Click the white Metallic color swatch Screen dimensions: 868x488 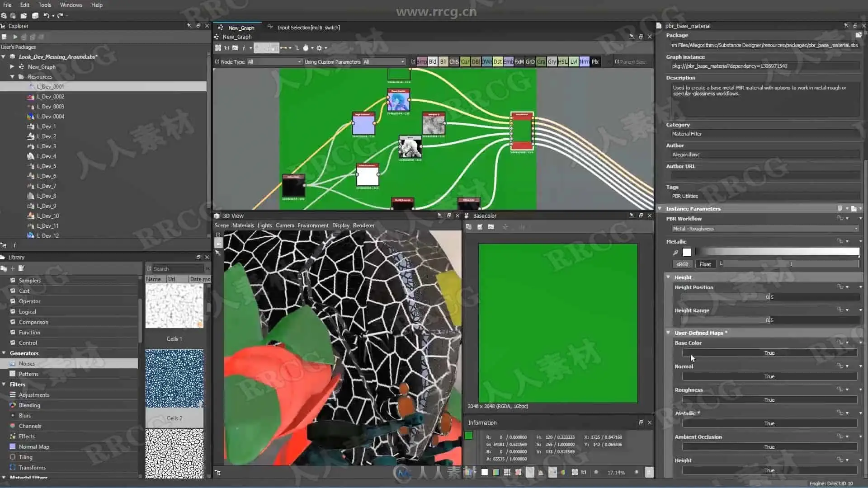687,253
